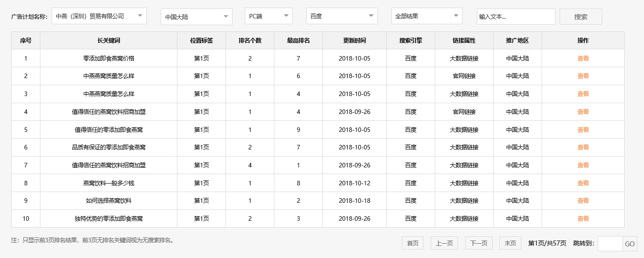Expand the 中国大陆 region dropdown
This screenshot has height=258, width=644.
197,17
